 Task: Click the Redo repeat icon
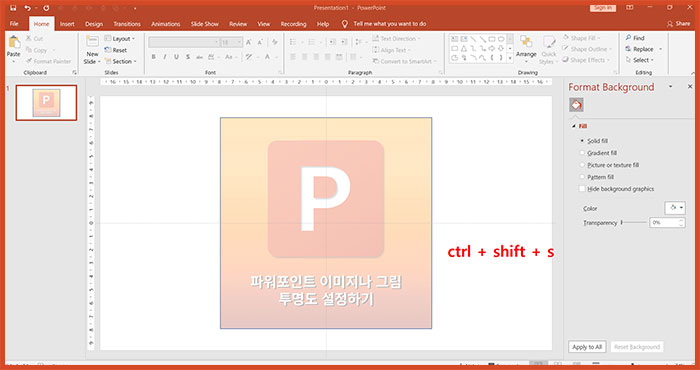pyautogui.click(x=46, y=8)
